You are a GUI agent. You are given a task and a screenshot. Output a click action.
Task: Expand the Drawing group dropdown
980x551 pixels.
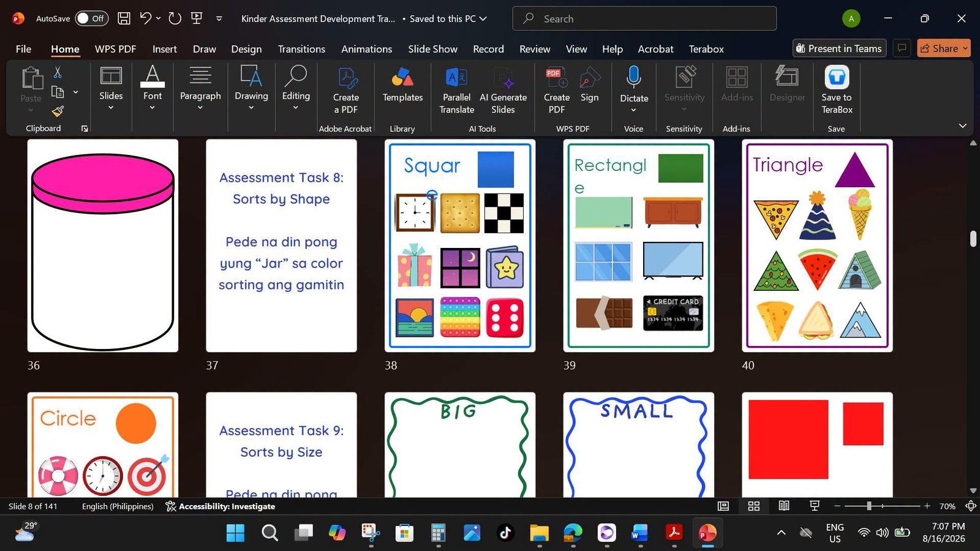click(x=251, y=108)
